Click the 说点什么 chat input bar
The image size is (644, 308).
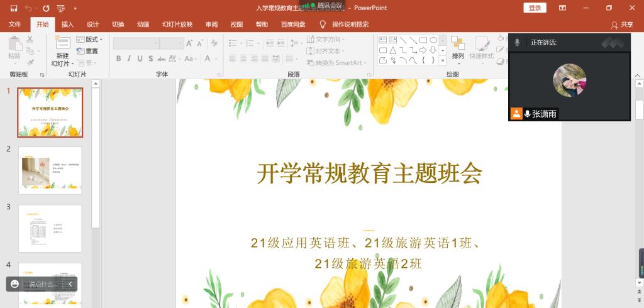[x=43, y=283]
